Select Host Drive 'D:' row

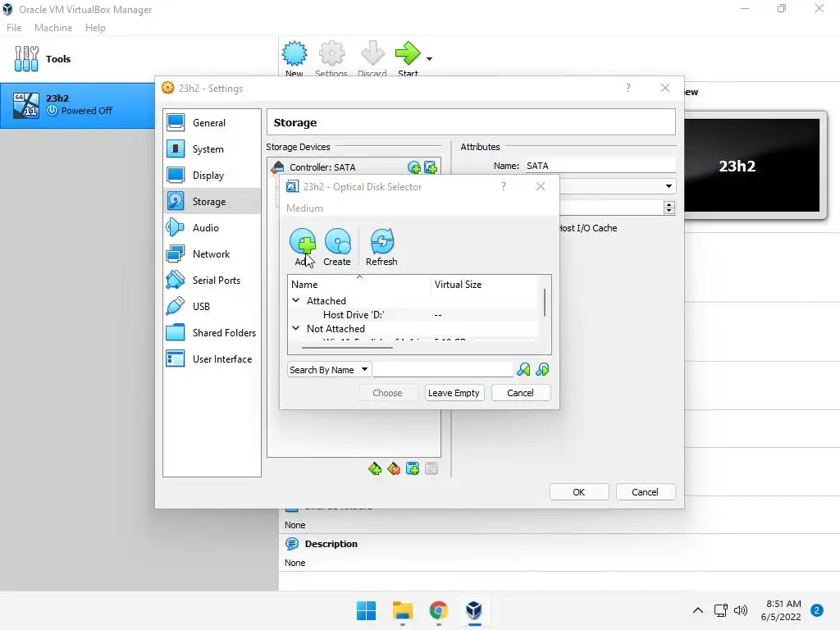click(413, 314)
